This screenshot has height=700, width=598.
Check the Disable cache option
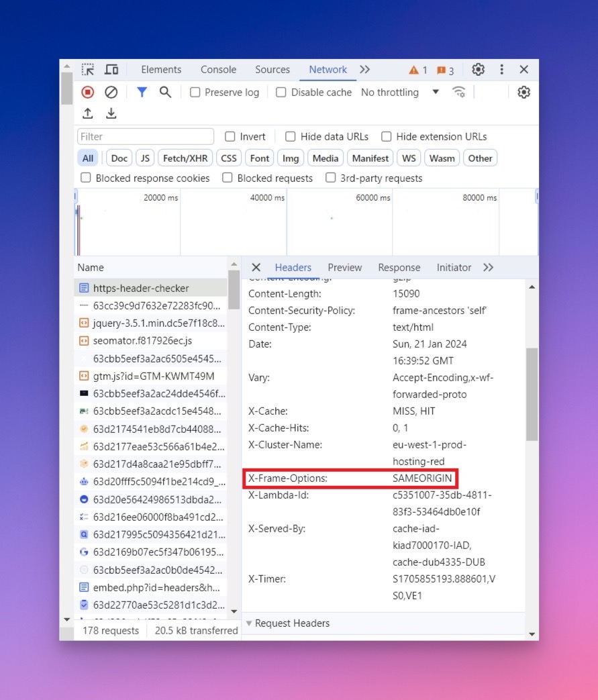(281, 92)
